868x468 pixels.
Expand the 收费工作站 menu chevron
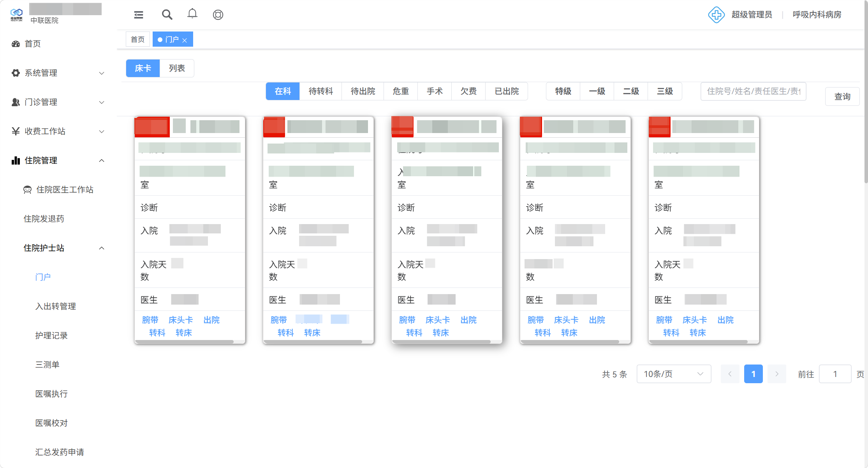(x=102, y=131)
